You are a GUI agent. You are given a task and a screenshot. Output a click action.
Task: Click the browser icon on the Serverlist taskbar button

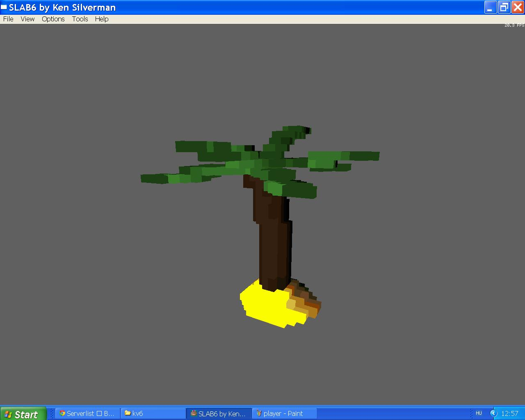pyautogui.click(x=62, y=413)
